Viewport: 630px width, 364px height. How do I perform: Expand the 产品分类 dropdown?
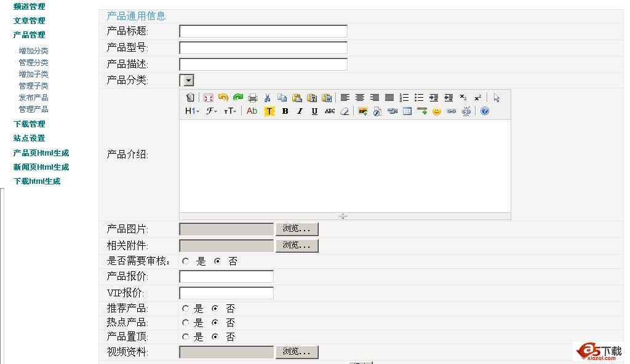187,81
